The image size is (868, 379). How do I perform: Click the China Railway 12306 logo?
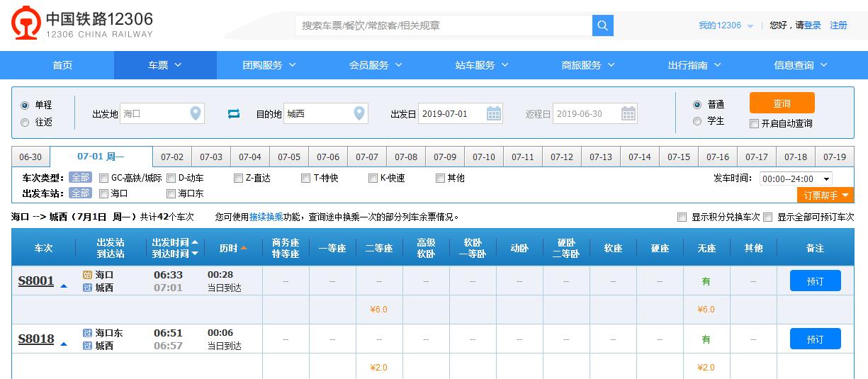click(x=81, y=25)
